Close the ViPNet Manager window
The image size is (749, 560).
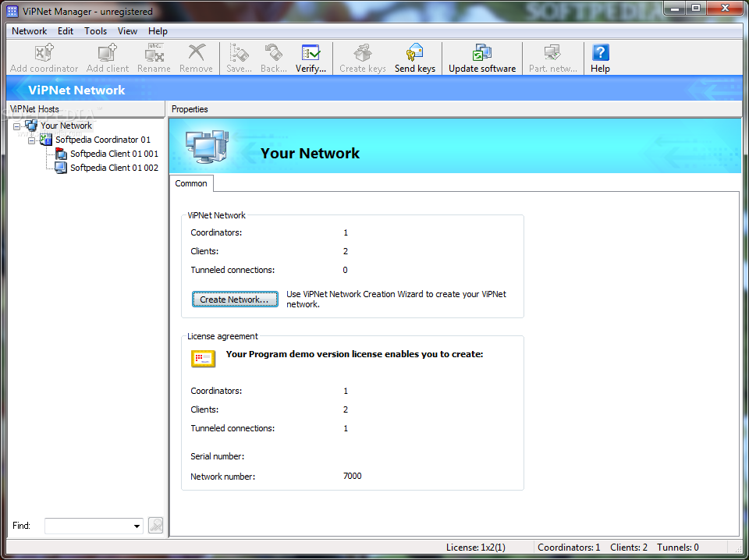click(x=725, y=8)
